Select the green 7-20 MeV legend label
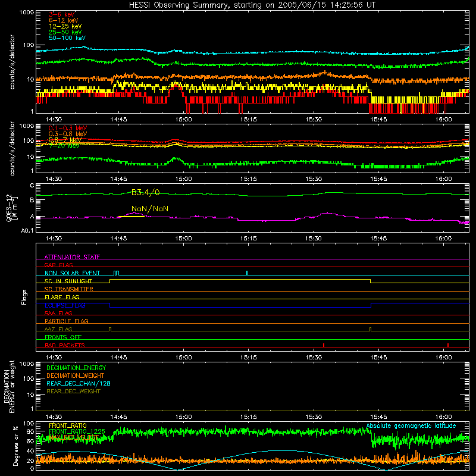Screen dimensions: 476x476 point(64,146)
